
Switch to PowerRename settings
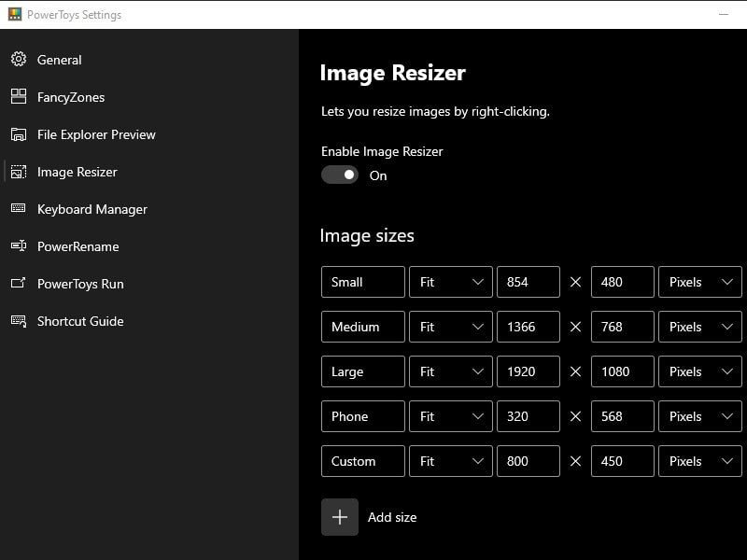(x=149, y=246)
